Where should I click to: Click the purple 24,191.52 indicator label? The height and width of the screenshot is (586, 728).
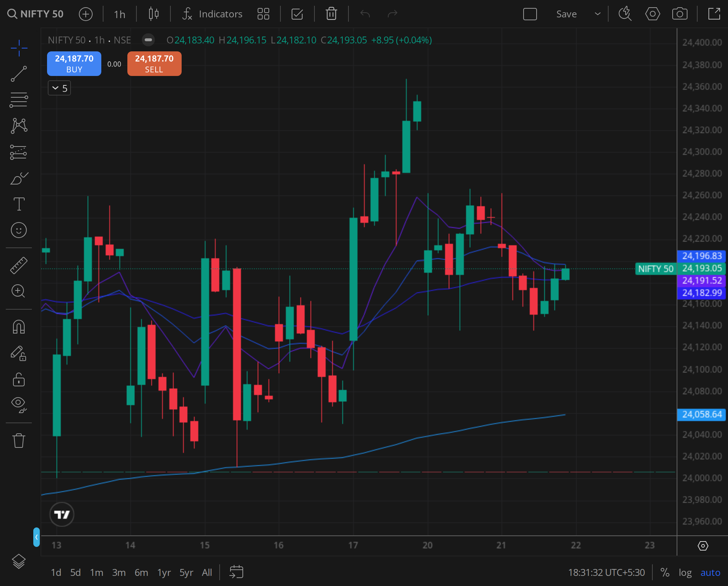[x=702, y=281]
